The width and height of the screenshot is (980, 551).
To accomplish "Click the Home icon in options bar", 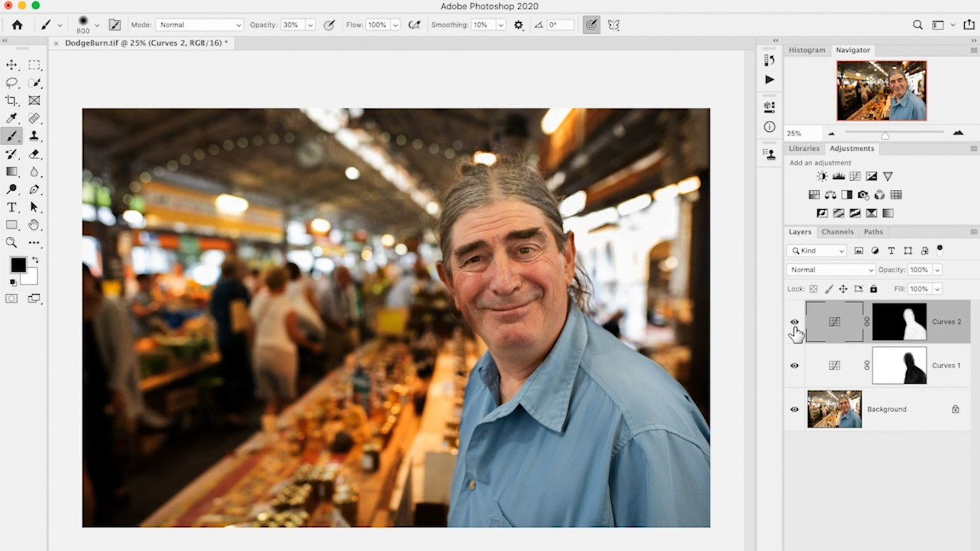I will (x=17, y=25).
